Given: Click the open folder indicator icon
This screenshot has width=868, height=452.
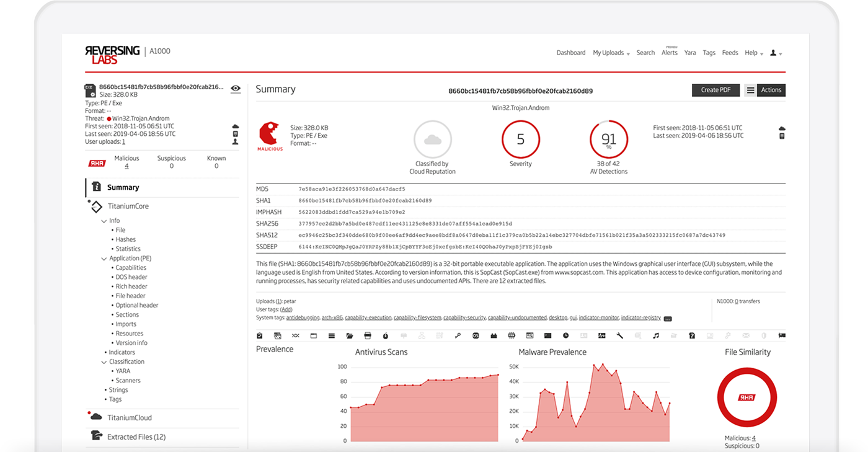Looking at the screenshot, I should pos(350,335).
